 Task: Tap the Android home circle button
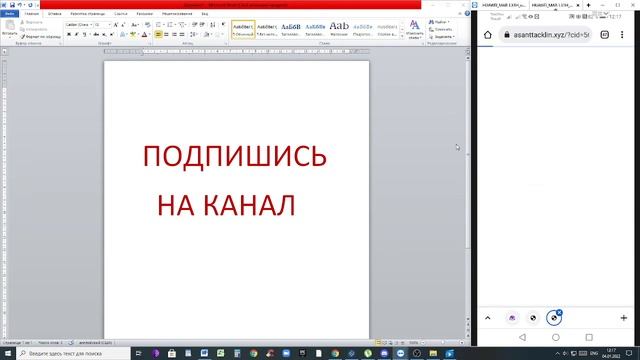[556, 337]
